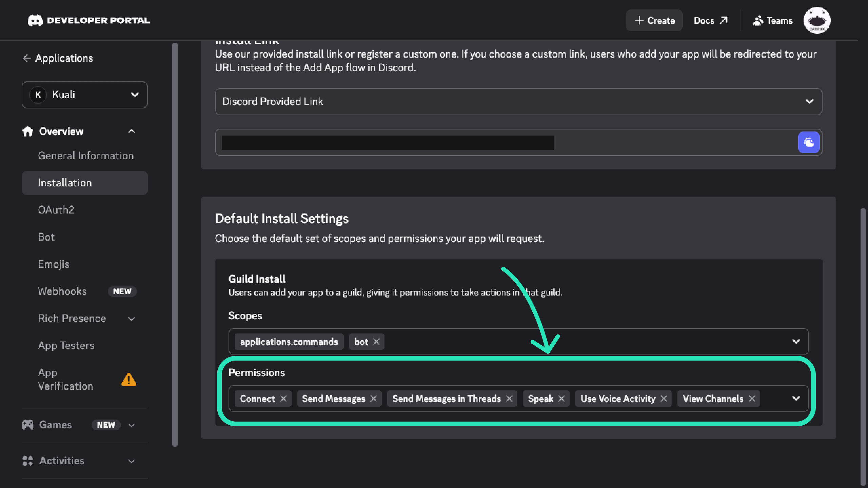Open the Emojis page
The height and width of the screenshot is (488, 868).
[85, 264]
